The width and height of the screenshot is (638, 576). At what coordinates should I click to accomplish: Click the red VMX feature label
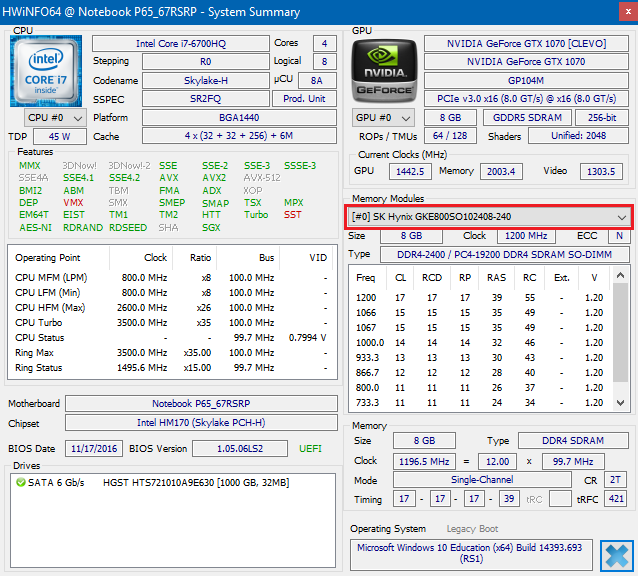73,203
